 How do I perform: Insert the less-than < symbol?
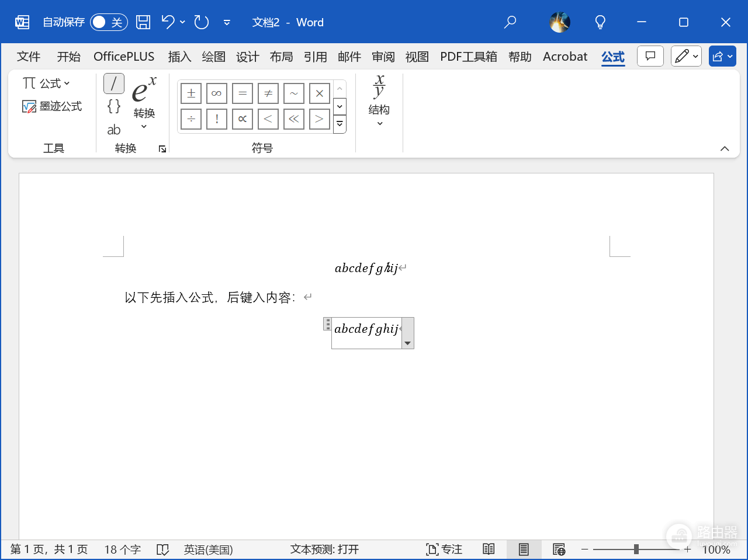(268, 119)
